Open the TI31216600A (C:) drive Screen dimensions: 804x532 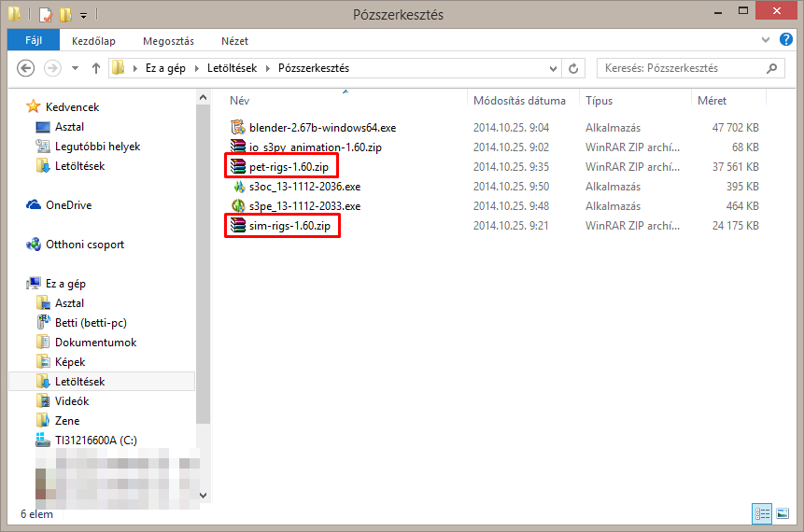point(96,441)
